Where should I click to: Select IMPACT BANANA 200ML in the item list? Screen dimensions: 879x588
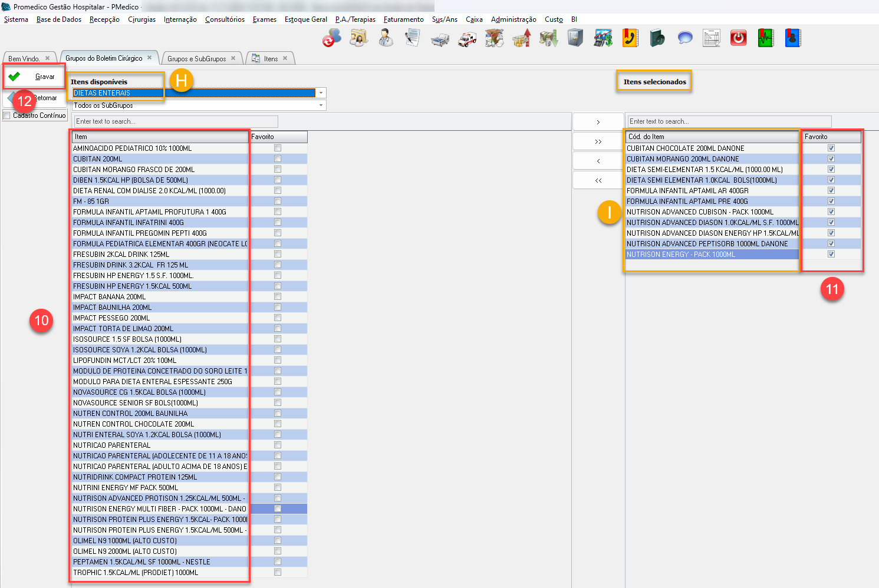click(x=109, y=297)
